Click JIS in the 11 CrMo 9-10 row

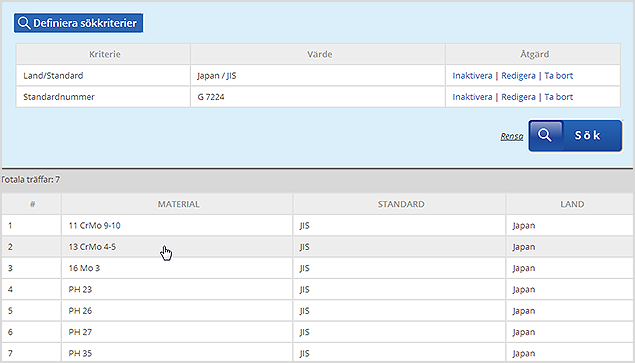305,226
